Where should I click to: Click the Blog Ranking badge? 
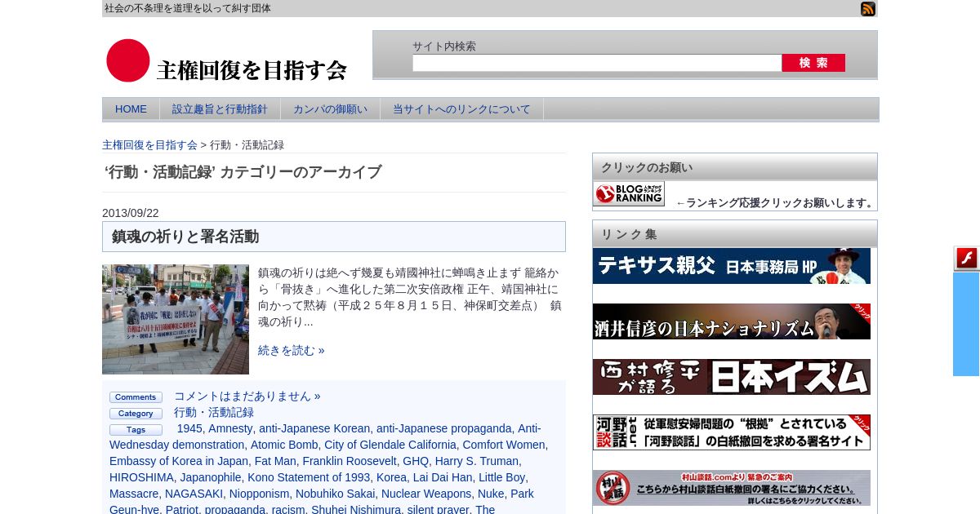629,193
